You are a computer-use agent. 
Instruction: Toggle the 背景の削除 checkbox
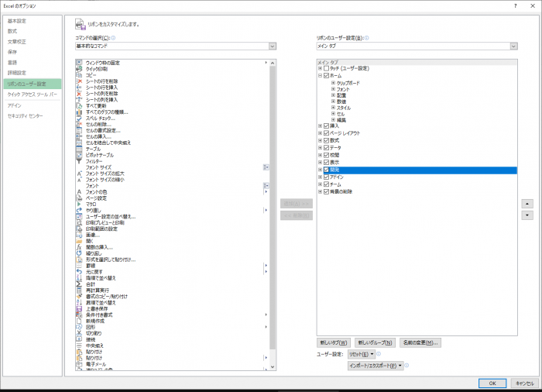click(x=327, y=191)
